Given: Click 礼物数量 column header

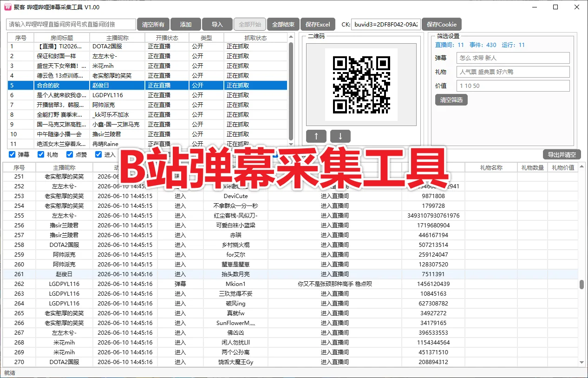Looking at the screenshot, I should (533, 167).
